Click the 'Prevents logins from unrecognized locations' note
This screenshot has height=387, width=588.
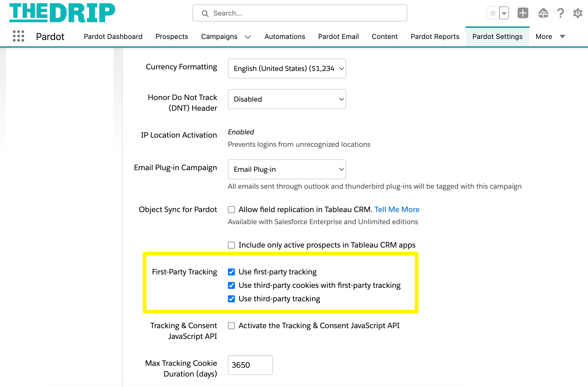point(299,144)
